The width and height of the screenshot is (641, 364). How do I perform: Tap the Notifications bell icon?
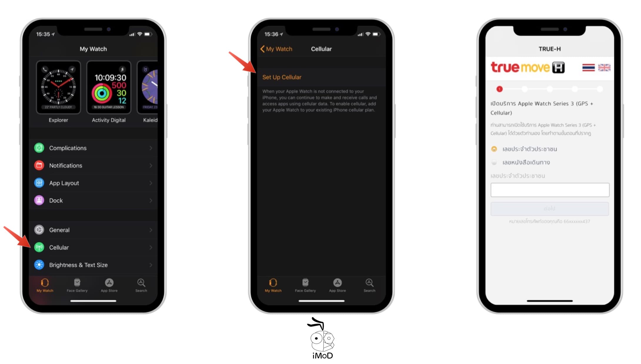(x=39, y=165)
